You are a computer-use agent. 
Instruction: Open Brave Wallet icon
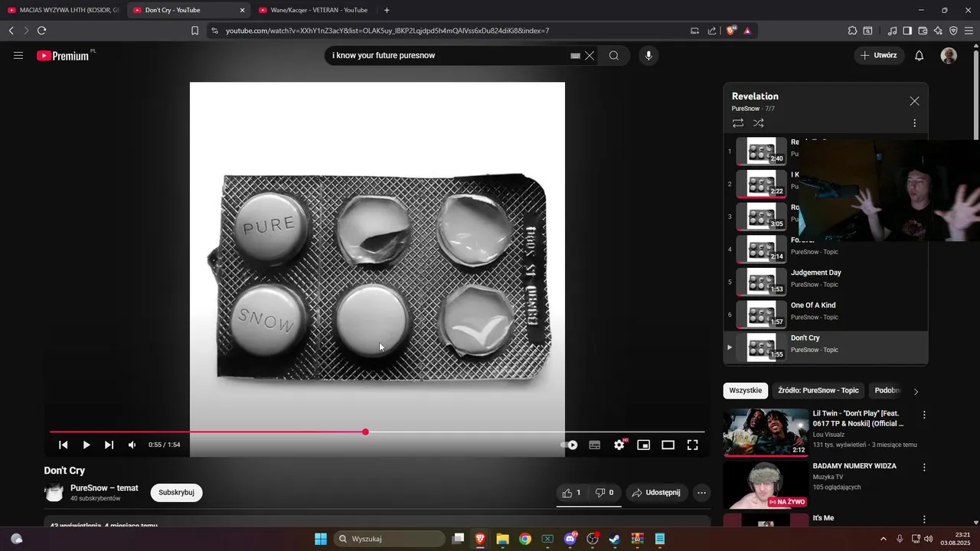coord(923,31)
